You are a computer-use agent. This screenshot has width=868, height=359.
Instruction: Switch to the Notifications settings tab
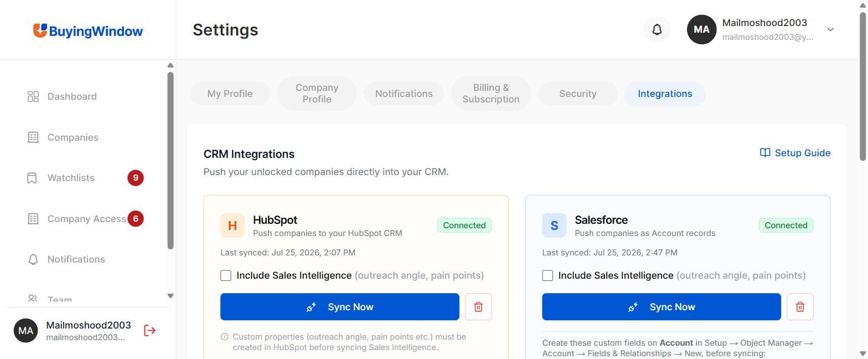tap(404, 94)
